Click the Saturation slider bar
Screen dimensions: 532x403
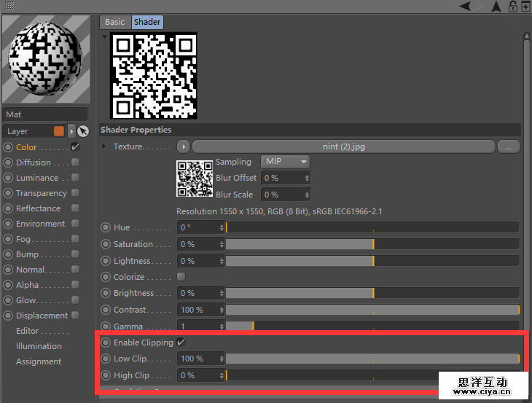[x=372, y=244]
